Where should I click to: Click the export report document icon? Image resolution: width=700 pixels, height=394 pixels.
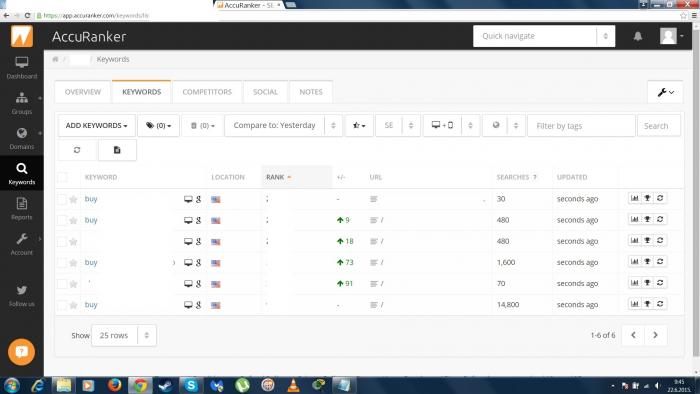pos(117,150)
